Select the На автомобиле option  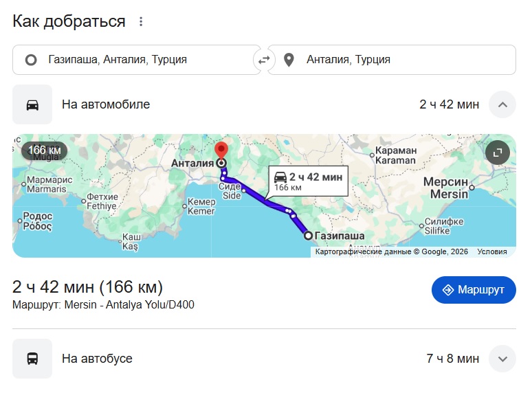point(106,104)
